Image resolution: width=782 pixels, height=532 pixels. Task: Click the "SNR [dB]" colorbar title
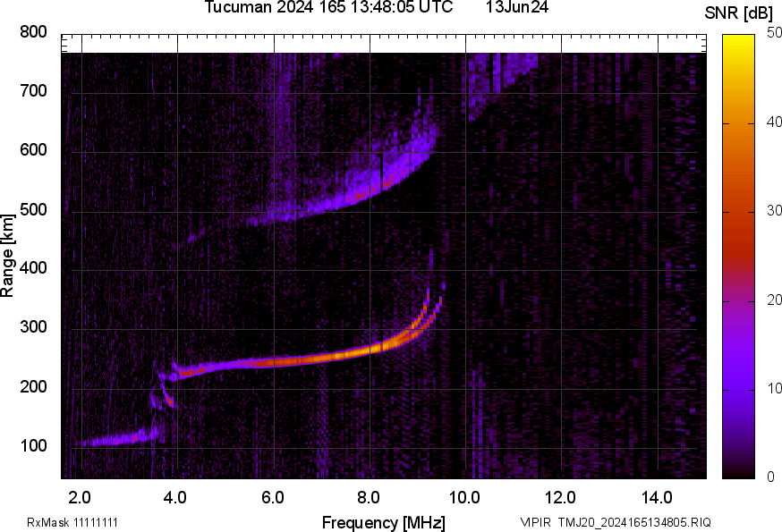[739, 13]
